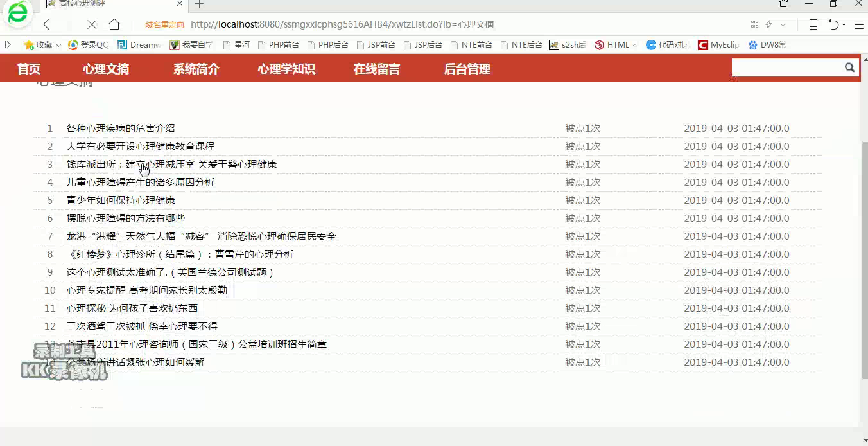Open article 龙港"港耀"天然气大幅"减容"
The height and width of the screenshot is (446, 868).
coord(201,236)
